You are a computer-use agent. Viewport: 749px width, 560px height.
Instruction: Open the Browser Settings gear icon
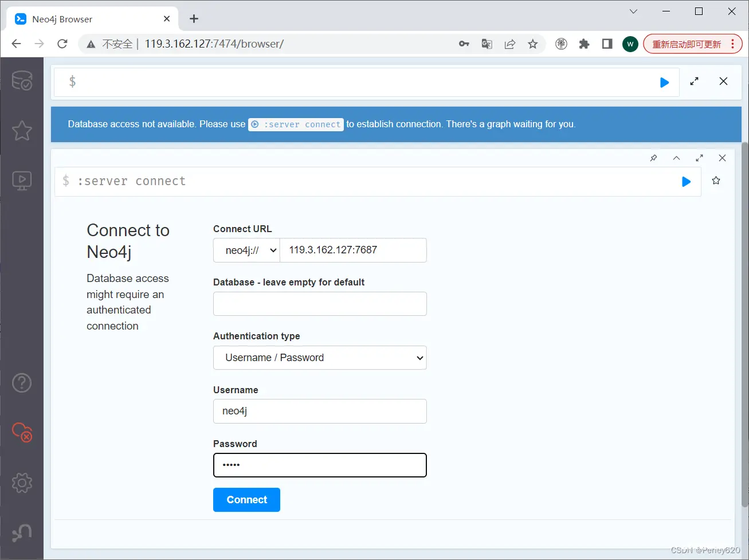click(22, 483)
